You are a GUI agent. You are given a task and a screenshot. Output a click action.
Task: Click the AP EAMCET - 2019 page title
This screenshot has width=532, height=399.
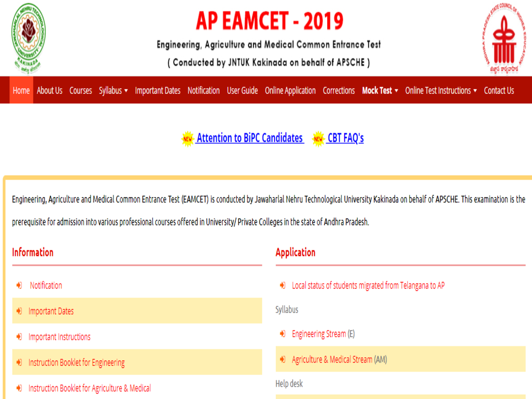pos(270,21)
